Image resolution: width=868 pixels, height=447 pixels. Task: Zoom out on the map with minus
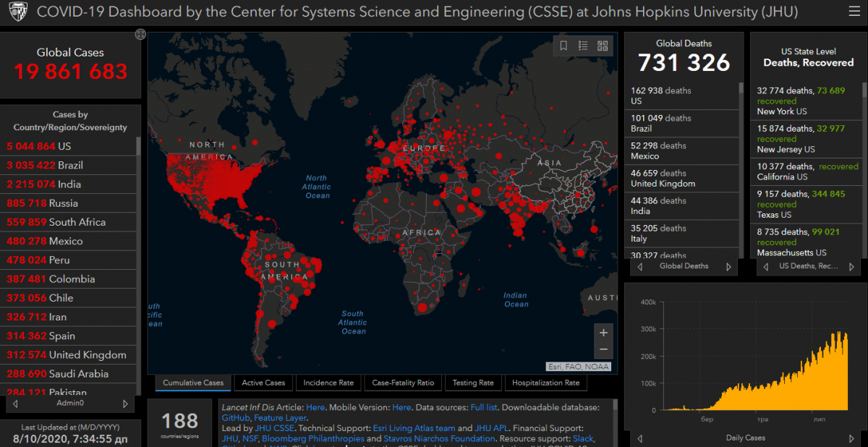coord(603,350)
